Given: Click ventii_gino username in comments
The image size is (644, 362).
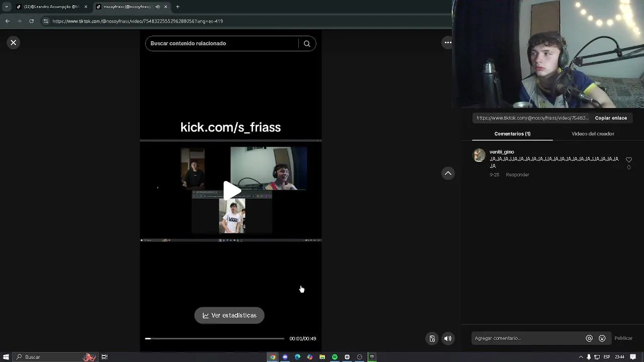Looking at the screenshot, I should (502, 152).
